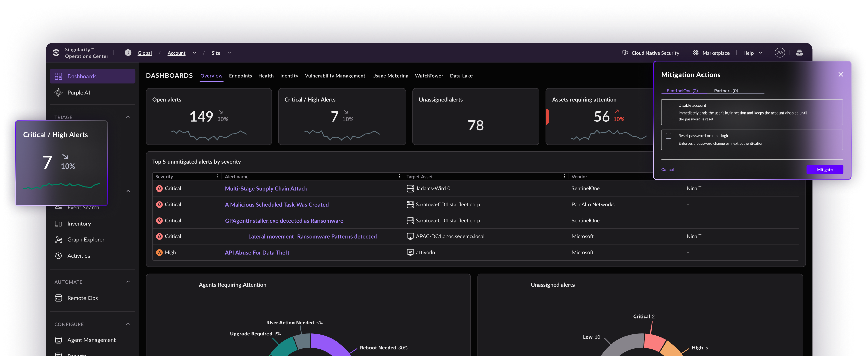The height and width of the screenshot is (356, 868).
Task: Expand the Site dropdown chevron
Action: point(229,53)
